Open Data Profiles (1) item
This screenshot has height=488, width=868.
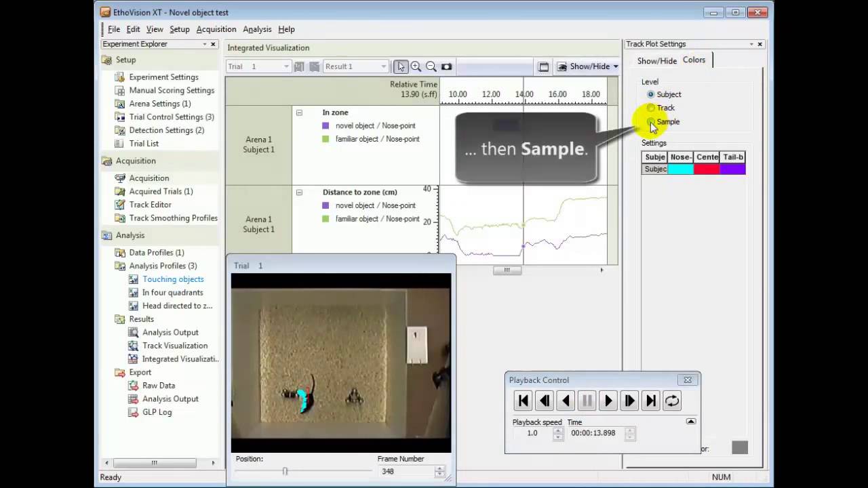click(157, 253)
